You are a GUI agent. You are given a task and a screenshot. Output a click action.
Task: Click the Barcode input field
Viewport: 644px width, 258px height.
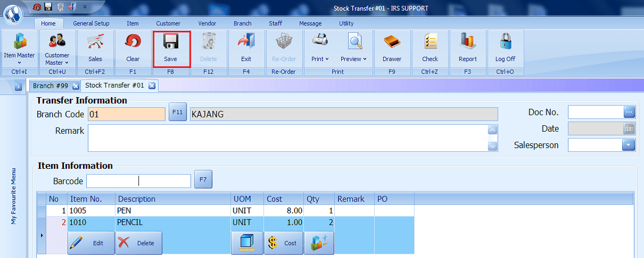138,181
